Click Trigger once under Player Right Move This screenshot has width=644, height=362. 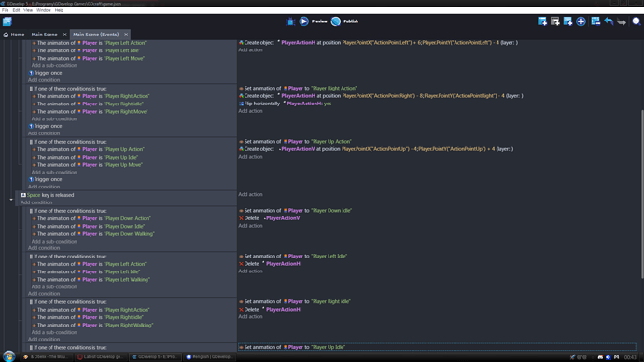(45, 126)
